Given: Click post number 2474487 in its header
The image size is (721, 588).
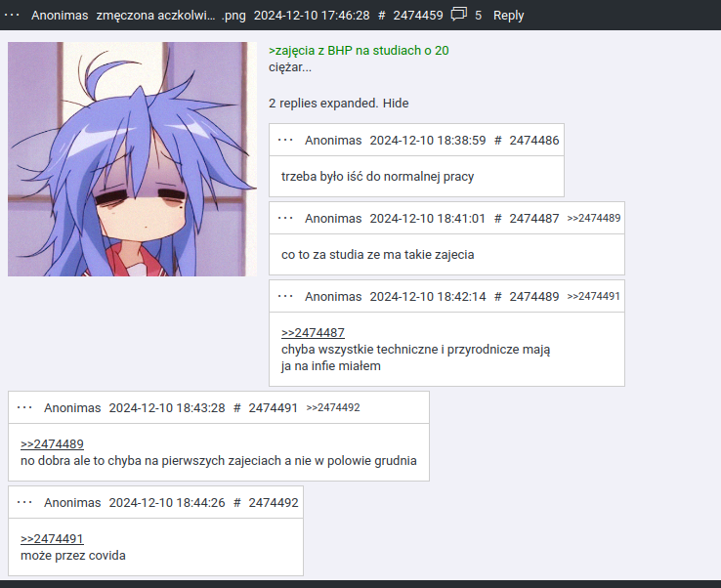Looking at the screenshot, I should click(x=533, y=219).
